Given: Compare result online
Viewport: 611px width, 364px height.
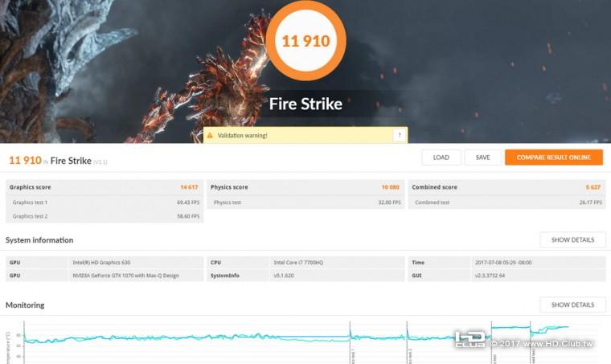Looking at the screenshot, I should coord(554,157).
